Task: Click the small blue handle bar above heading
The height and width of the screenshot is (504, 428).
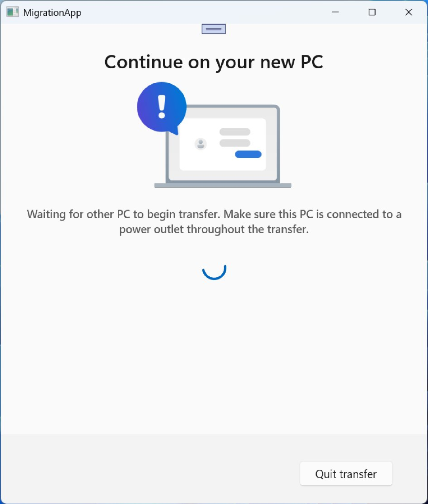Action: (214, 29)
